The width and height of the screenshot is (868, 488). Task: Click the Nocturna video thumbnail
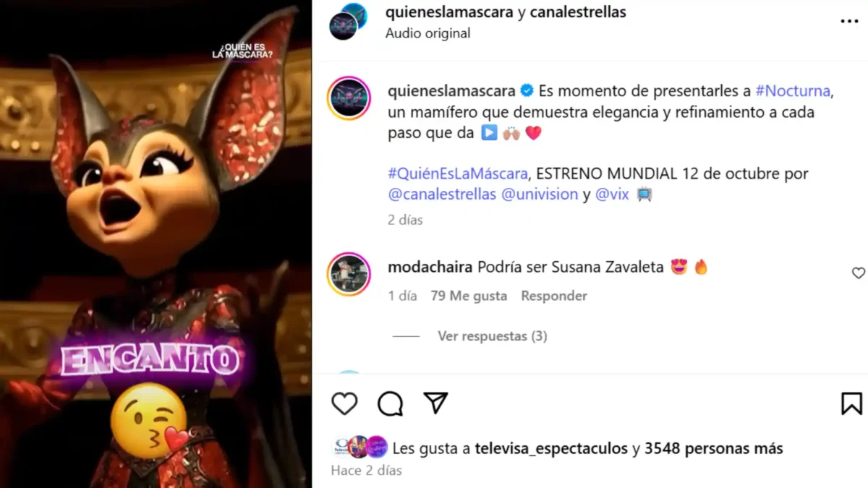[x=156, y=244]
